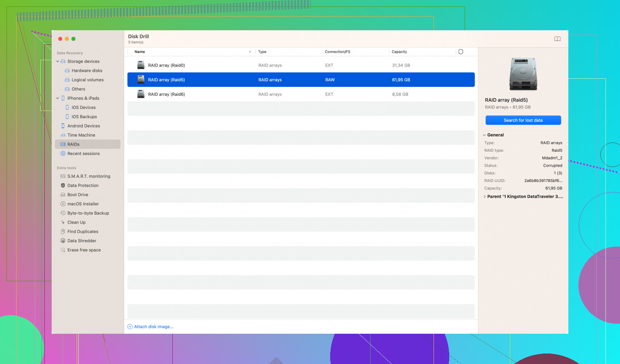Click the Android Devices icon
The height and width of the screenshot is (364, 620).
(63, 126)
